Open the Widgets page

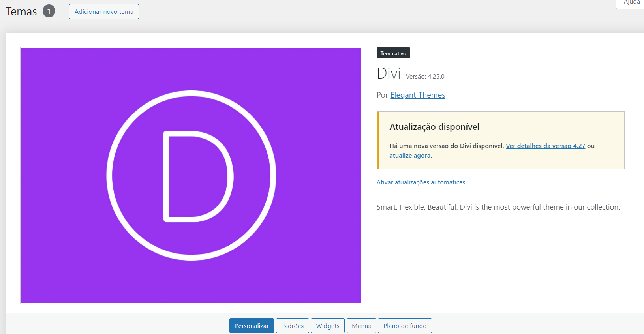pos(328,326)
